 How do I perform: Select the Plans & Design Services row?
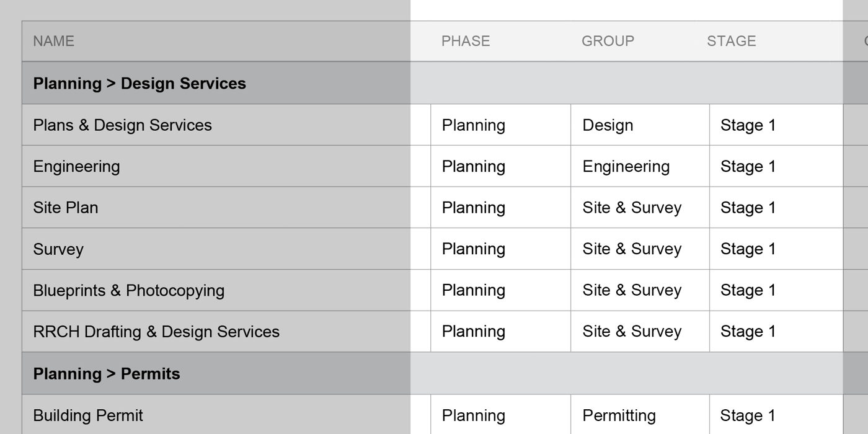[x=122, y=125]
